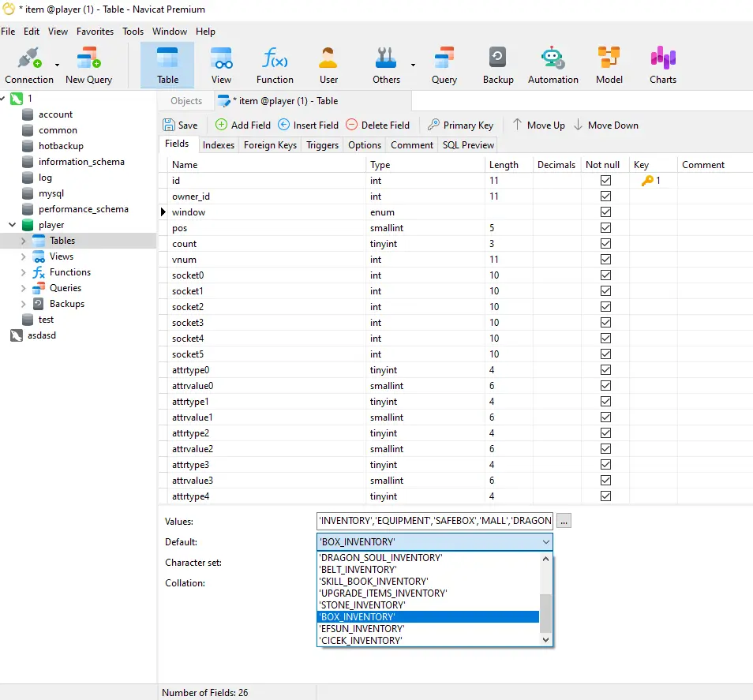Click the New Query icon

pos(88,59)
